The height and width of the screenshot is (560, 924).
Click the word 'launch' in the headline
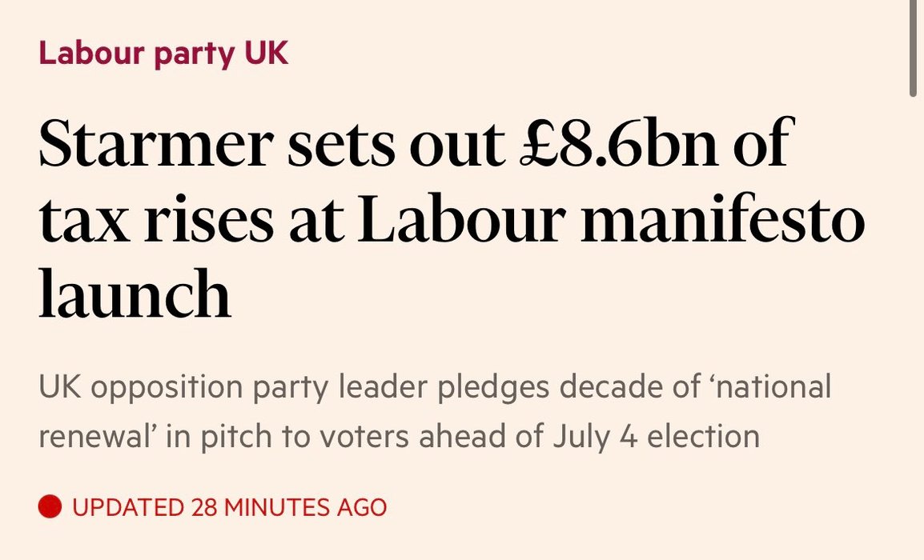[135, 294]
